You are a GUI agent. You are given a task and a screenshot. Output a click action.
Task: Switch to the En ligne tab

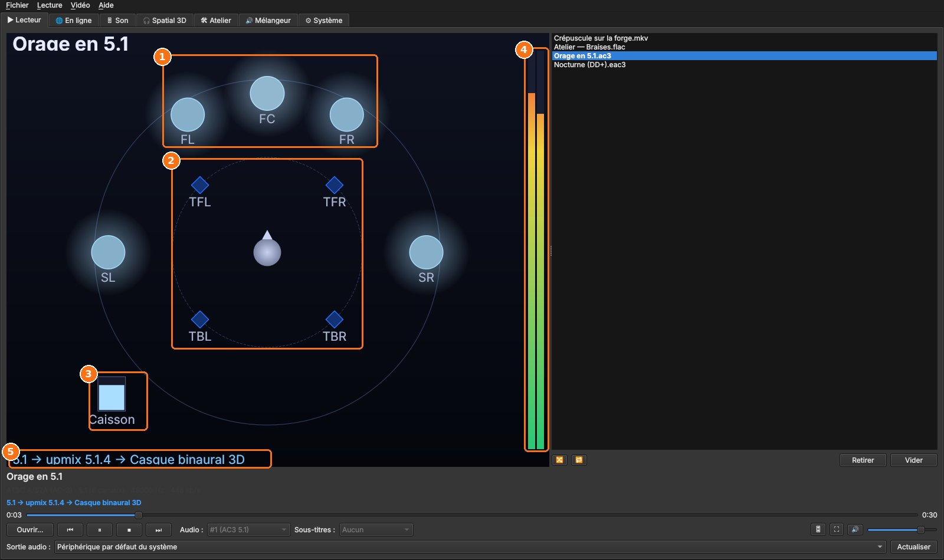coord(74,21)
